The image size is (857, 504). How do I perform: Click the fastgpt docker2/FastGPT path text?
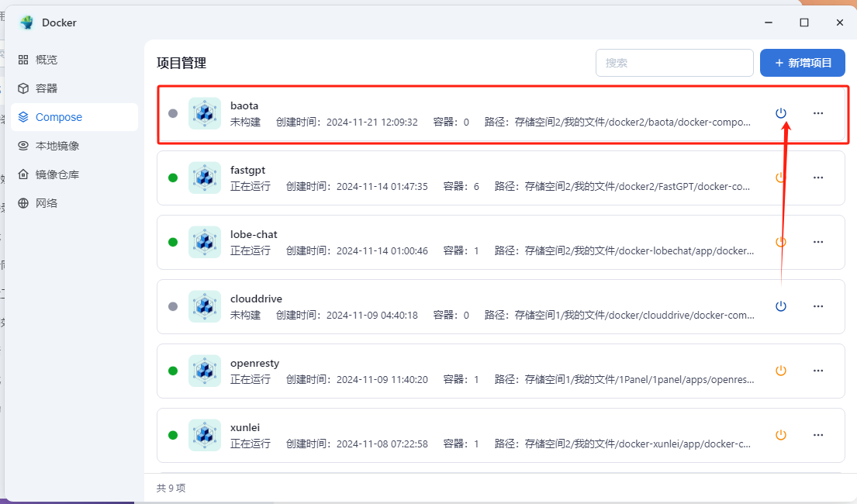click(x=622, y=186)
